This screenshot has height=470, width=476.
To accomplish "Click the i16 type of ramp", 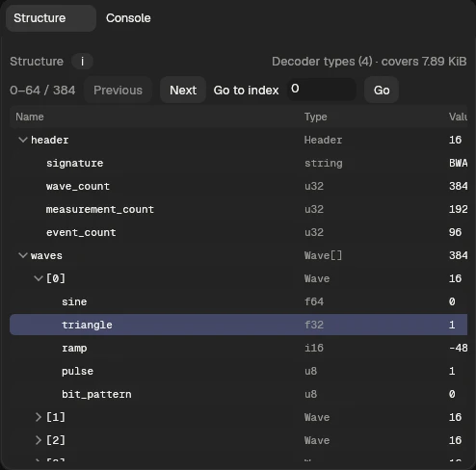I will [x=314, y=348].
